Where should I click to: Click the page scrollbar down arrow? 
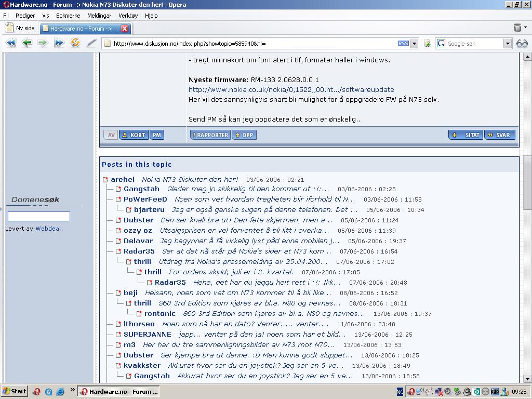(527, 379)
